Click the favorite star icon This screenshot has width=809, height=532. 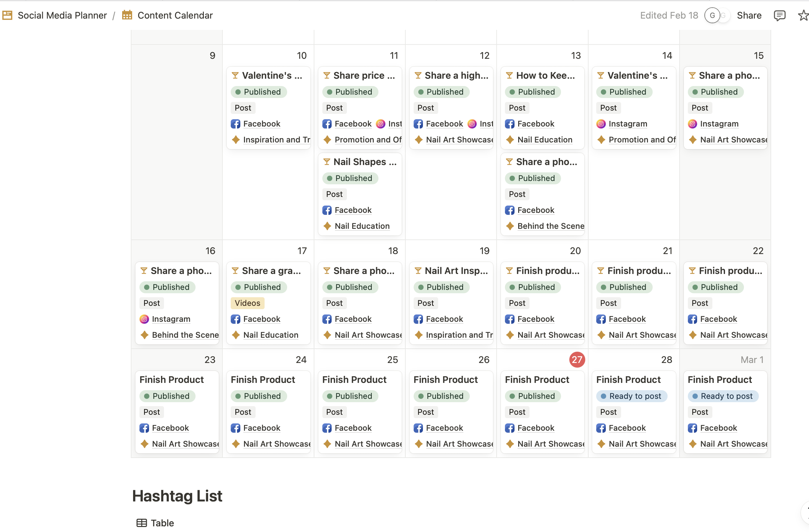point(803,16)
